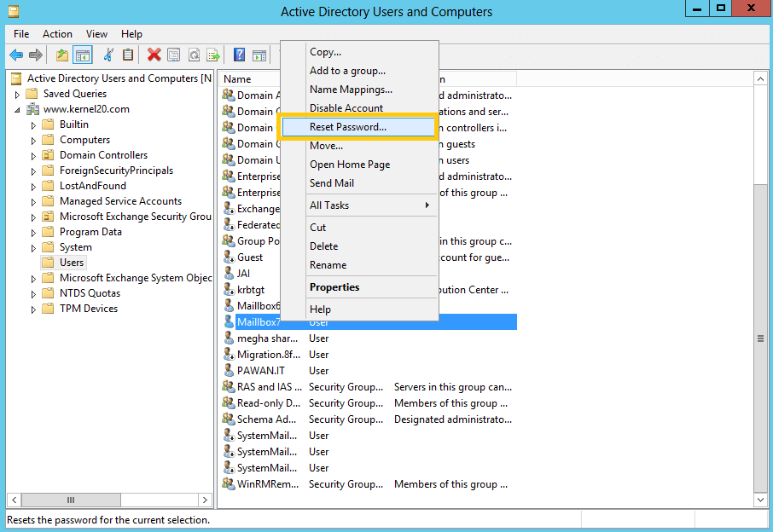Open the File menu
Image resolution: width=773 pixels, height=532 pixels.
(x=21, y=34)
